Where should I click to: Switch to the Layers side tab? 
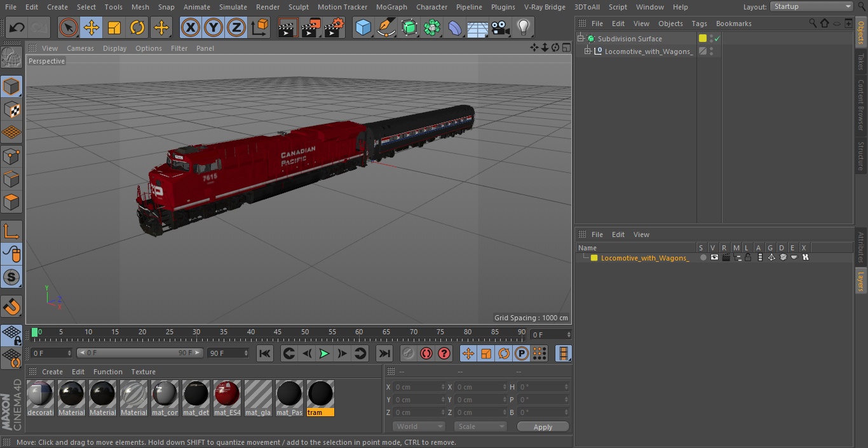pos(861,281)
